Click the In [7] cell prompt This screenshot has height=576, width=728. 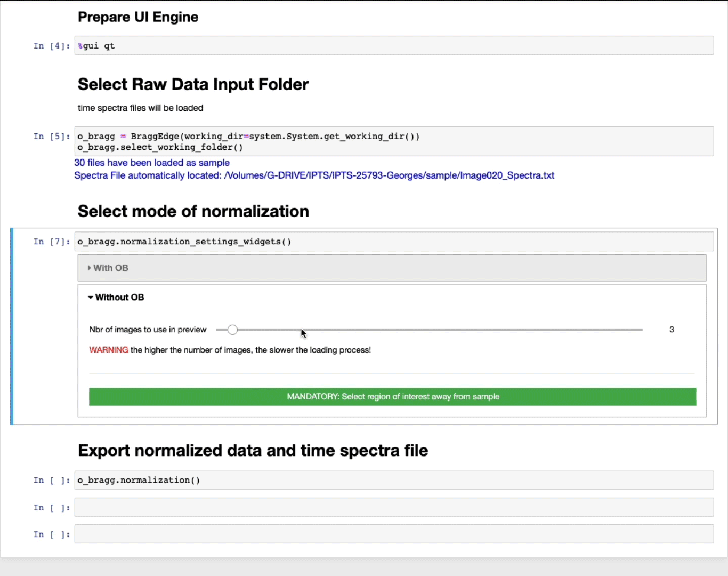tap(51, 242)
